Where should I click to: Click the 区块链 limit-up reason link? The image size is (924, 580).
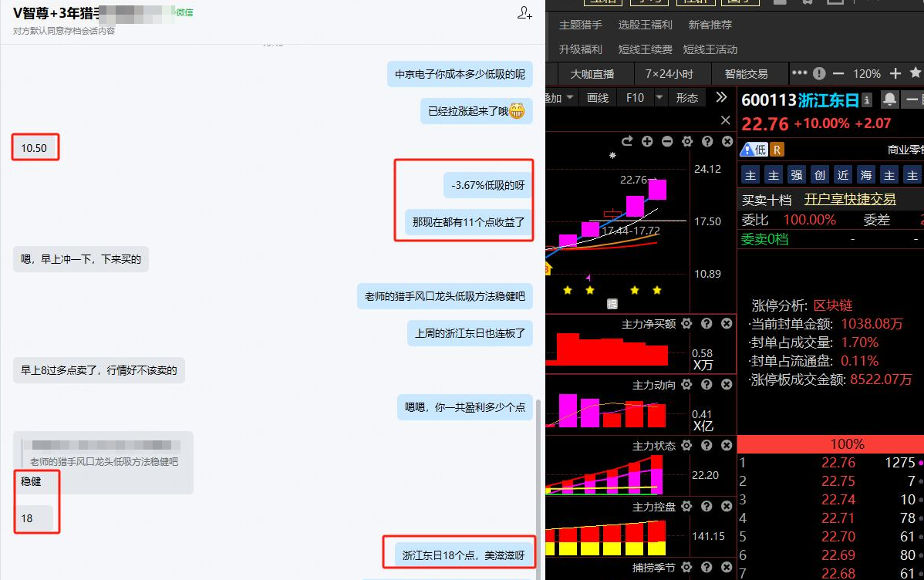833,305
